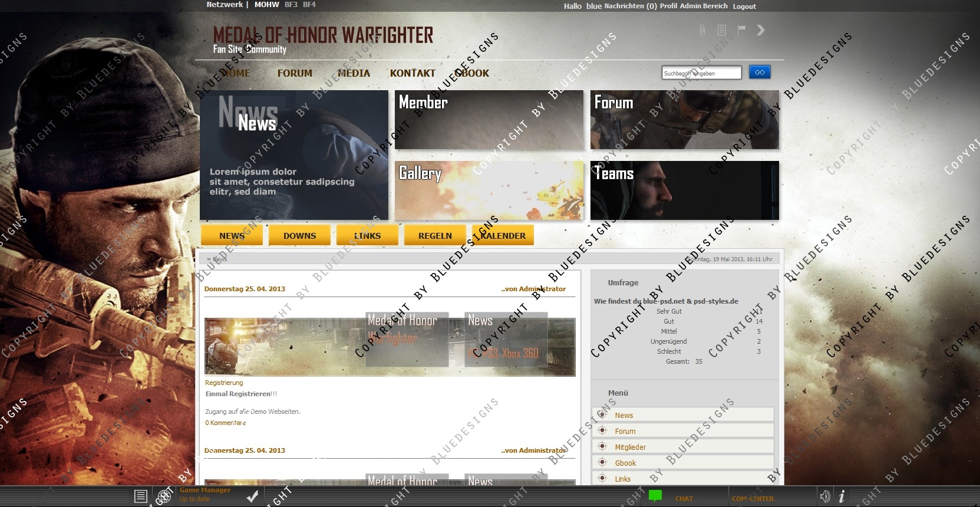The width and height of the screenshot is (980, 507).
Task: Open the 0 Kommentare link
Action: click(226, 423)
